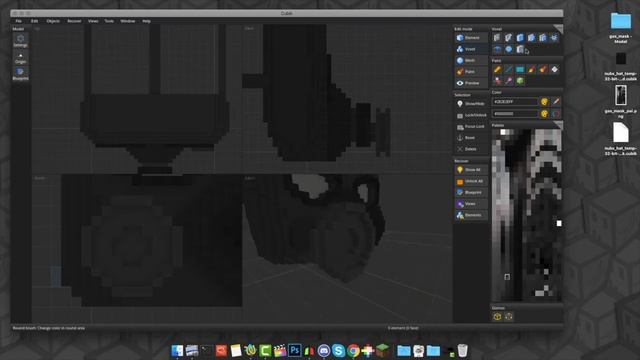Open Model Settings in the left sidebar

(x=20, y=40)
